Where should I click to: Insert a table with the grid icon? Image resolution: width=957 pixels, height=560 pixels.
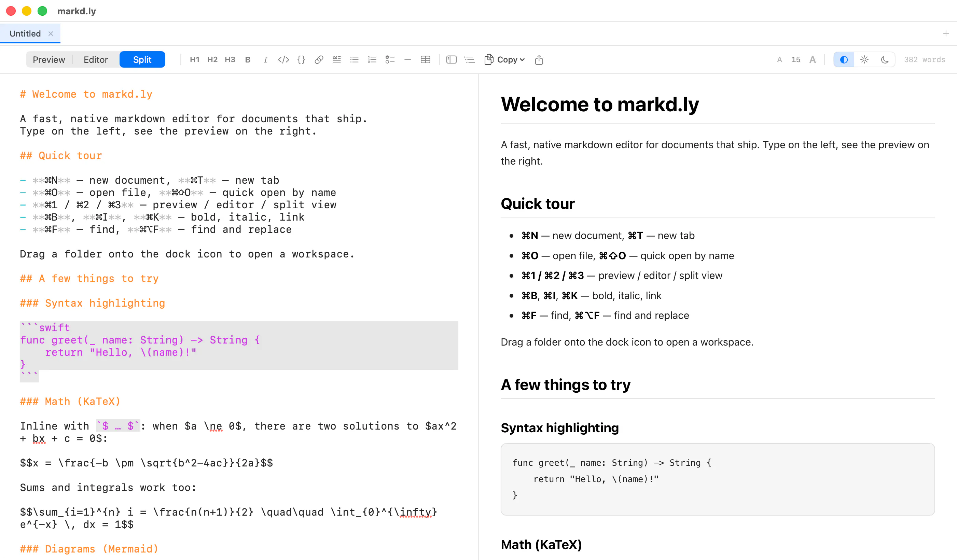click(x=425, y=60)
